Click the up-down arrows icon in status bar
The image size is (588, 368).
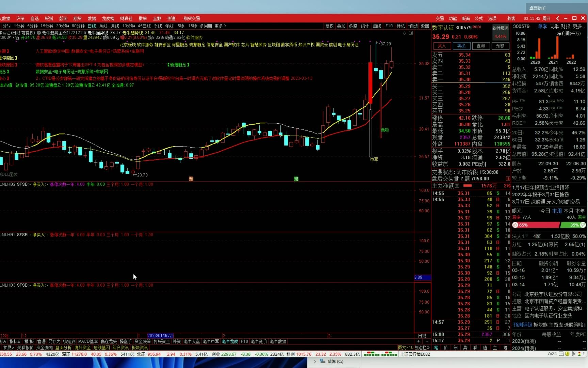coord(579,354)
